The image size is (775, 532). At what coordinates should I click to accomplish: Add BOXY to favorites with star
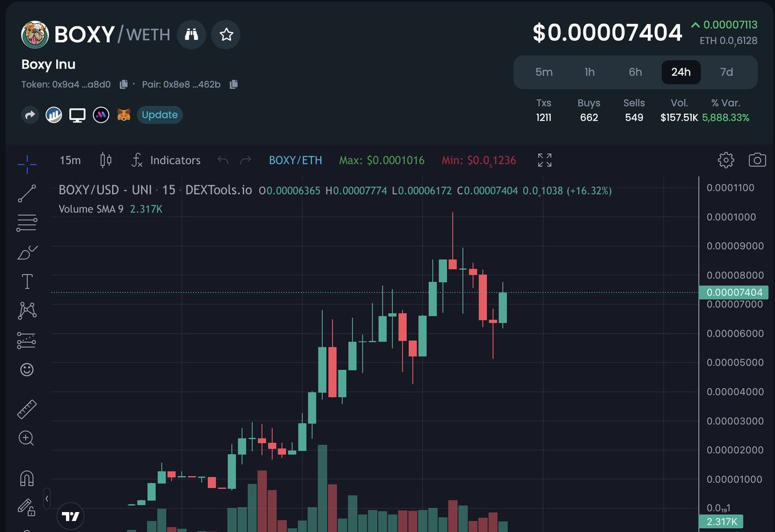(x=226, y=34)
